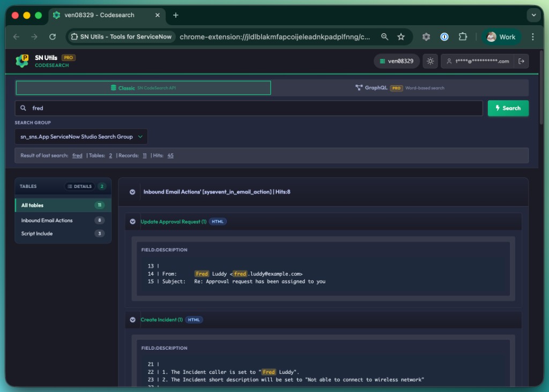Click the SN Utils - Tools for ServiceNow chip
The image size is (549, 392).
point(121,37)
